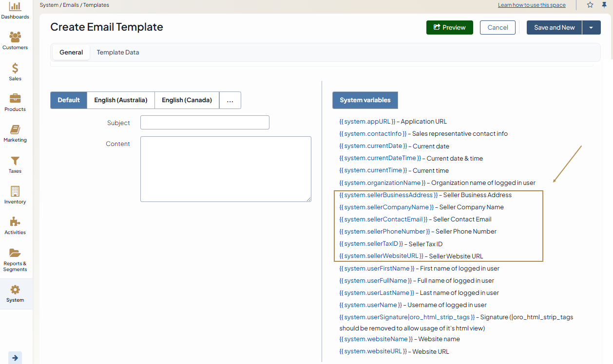Viewport: 613px width, 364px height.
Task: Click the green Preview button
Action: pyautogui.click(x=449, y=28)
